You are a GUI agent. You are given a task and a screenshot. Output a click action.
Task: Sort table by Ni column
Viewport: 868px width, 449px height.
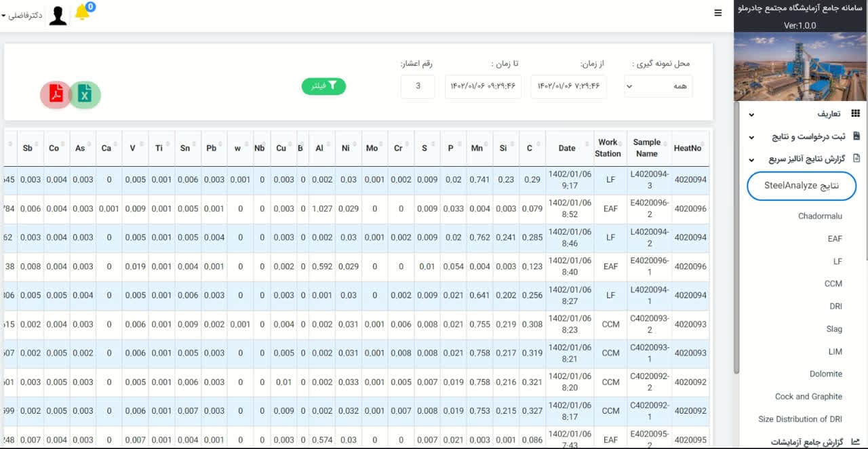tap(349, 148)
